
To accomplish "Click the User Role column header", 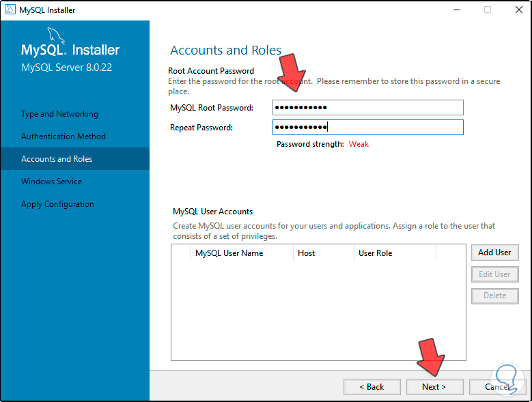I will pos(375,253).
